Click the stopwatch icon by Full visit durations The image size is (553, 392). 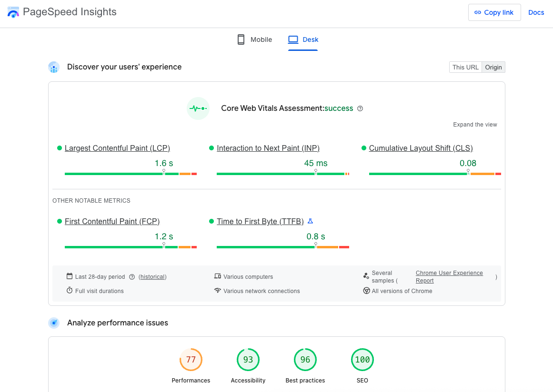pyautogui.click(x=70, y=291)
